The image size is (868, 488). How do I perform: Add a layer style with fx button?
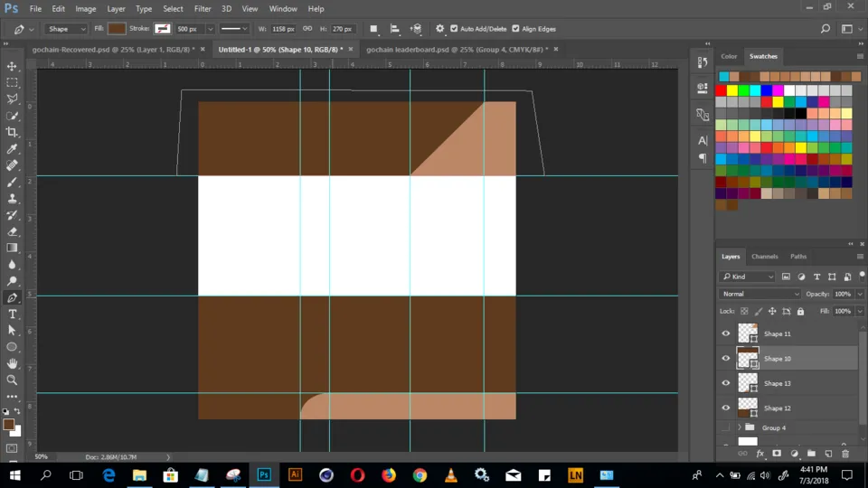(760, 454)
